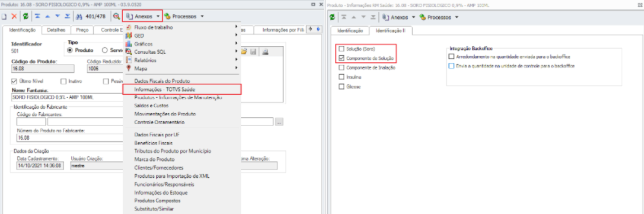Expand Consultas SQL submenu
This screenshot has width=644, height=214.
coord(182,52)
